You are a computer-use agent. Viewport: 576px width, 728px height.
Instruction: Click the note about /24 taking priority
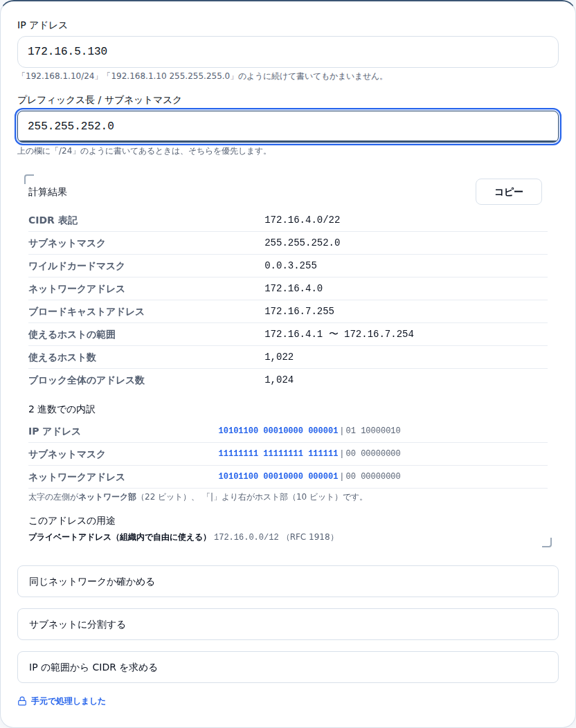coord(143,151)
